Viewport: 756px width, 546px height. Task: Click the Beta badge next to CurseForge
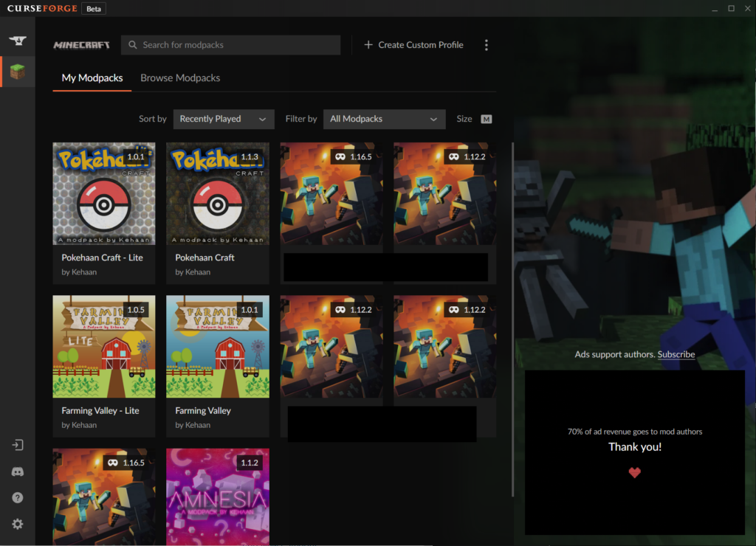(x=94, y=9)
